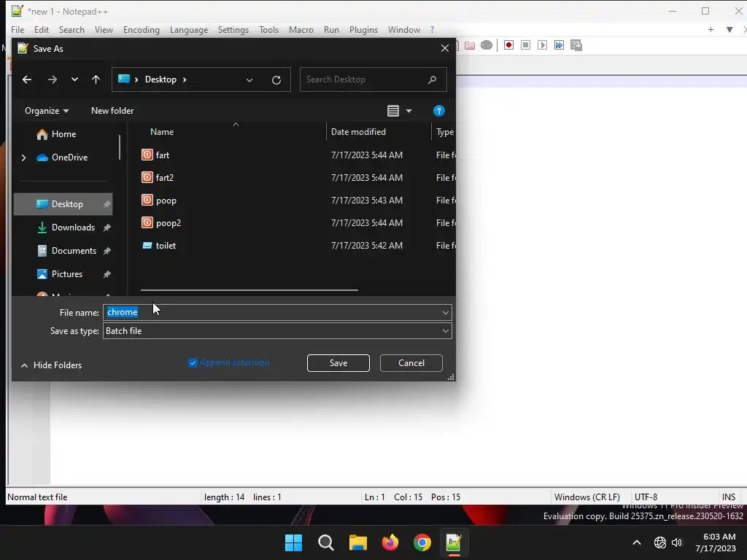Click the horizontal scrollbar in file list

249,289
